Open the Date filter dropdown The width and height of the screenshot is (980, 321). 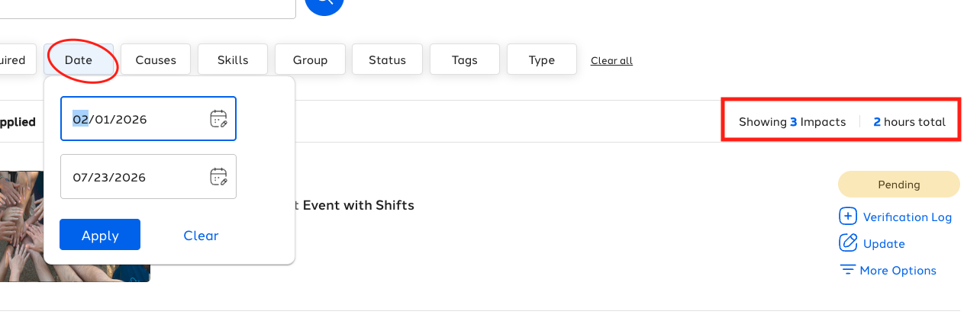click(79, 59)
